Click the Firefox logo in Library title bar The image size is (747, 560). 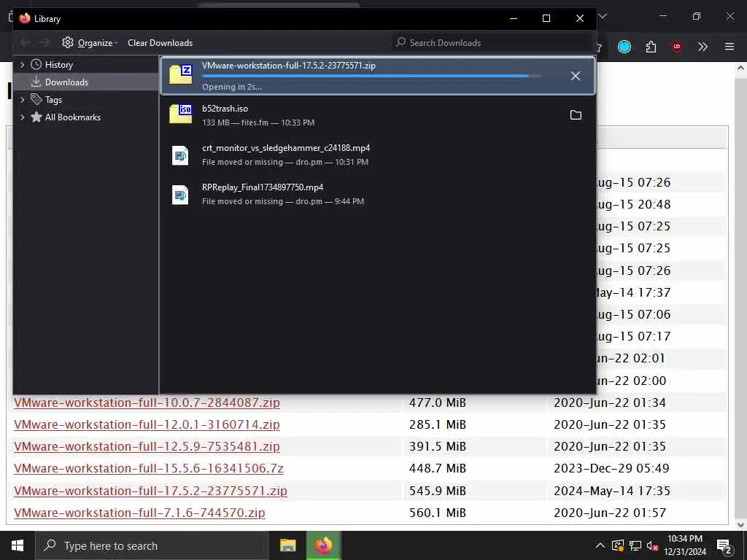coord(25,18)
